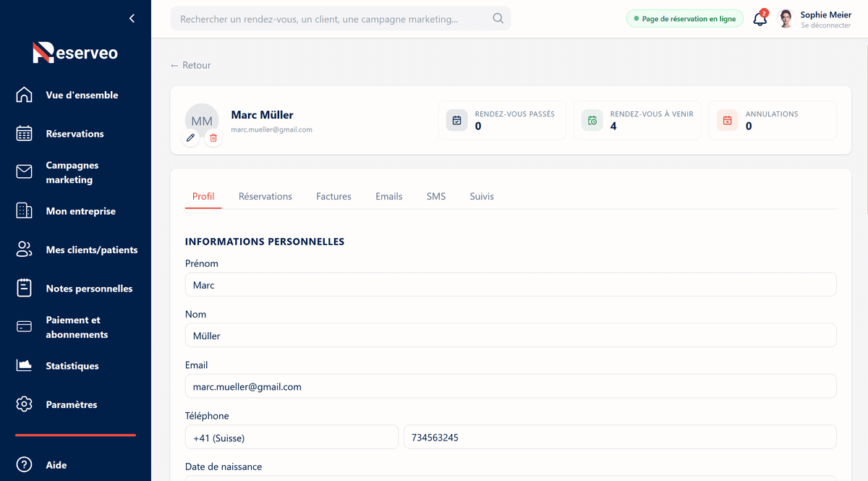Viewport: 868px width, 481px height.
Task: Click the Campagnes marketing envelope icon
Action: pyautogui.click(x=25, y=172)
